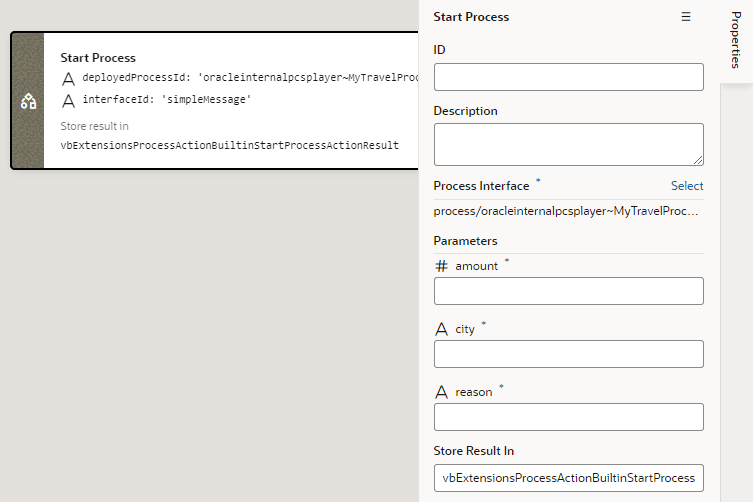Image resolution: width=753 pixels, height=502 pixels.
Task: Click the Start Process action node icon
Action: click(x=28, y=101)
